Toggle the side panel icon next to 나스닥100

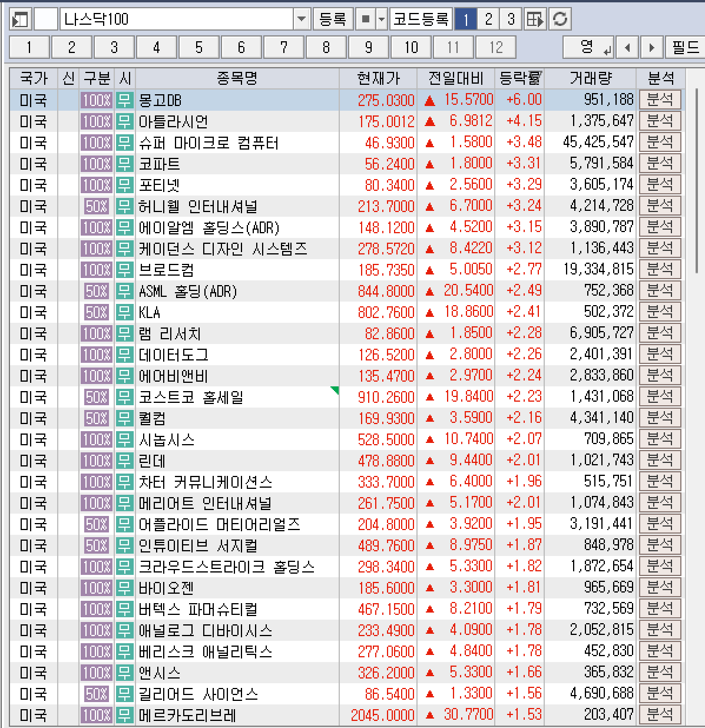point(21,19)
